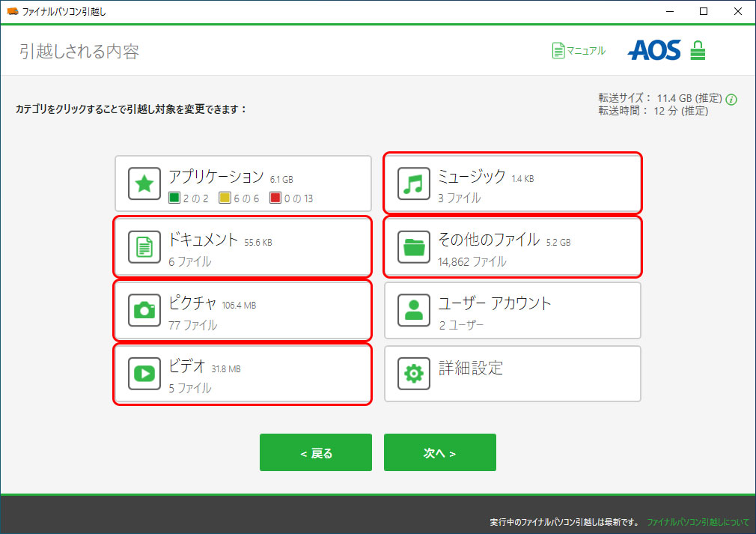This screenshot has width=756, height=534.
Task: Click the green star Applications icon
Action: point(144,183)
